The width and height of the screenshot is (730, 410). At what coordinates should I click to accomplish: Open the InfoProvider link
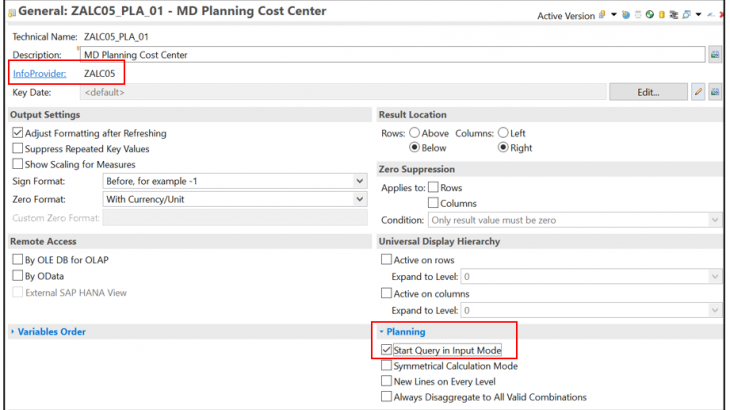tap(39, 73)
